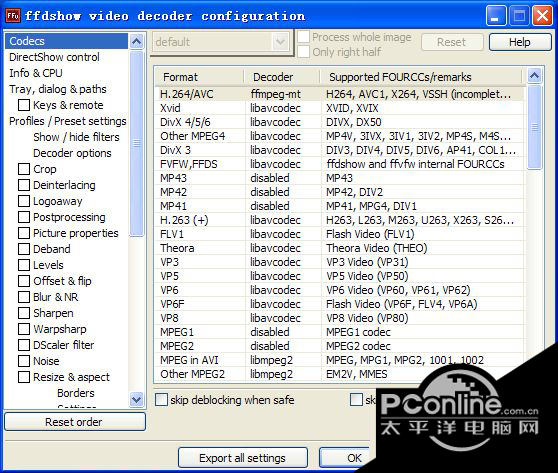
Task: Click the Decoder column header
Action: click(281, 77)
